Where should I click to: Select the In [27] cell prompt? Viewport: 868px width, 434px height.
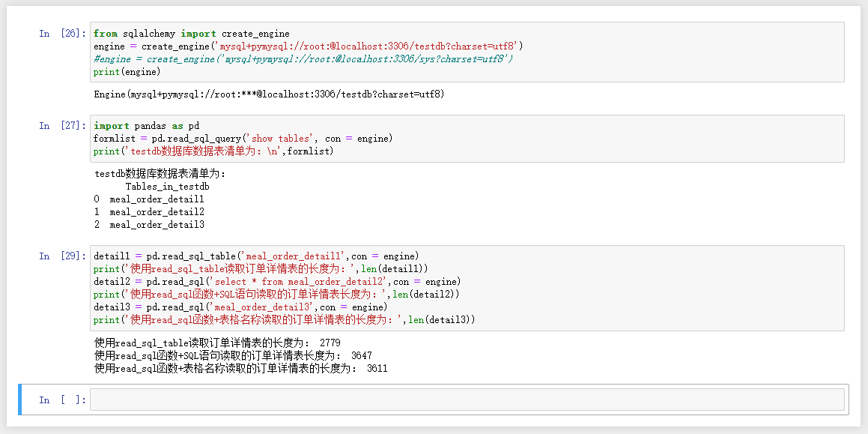click(63, 126)
